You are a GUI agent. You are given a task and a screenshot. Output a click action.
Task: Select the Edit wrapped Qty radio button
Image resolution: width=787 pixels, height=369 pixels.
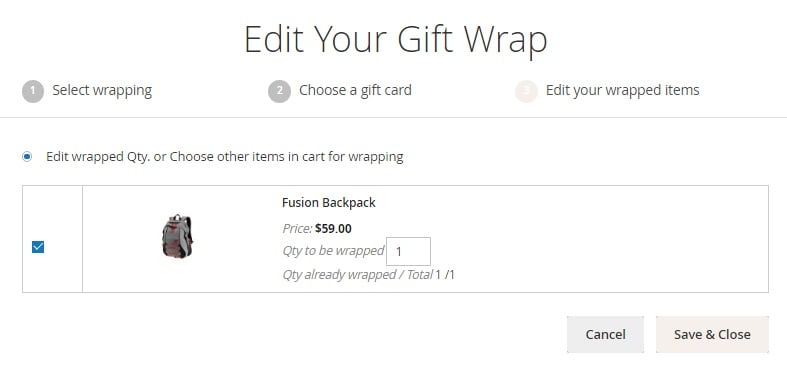coord(27,157)
